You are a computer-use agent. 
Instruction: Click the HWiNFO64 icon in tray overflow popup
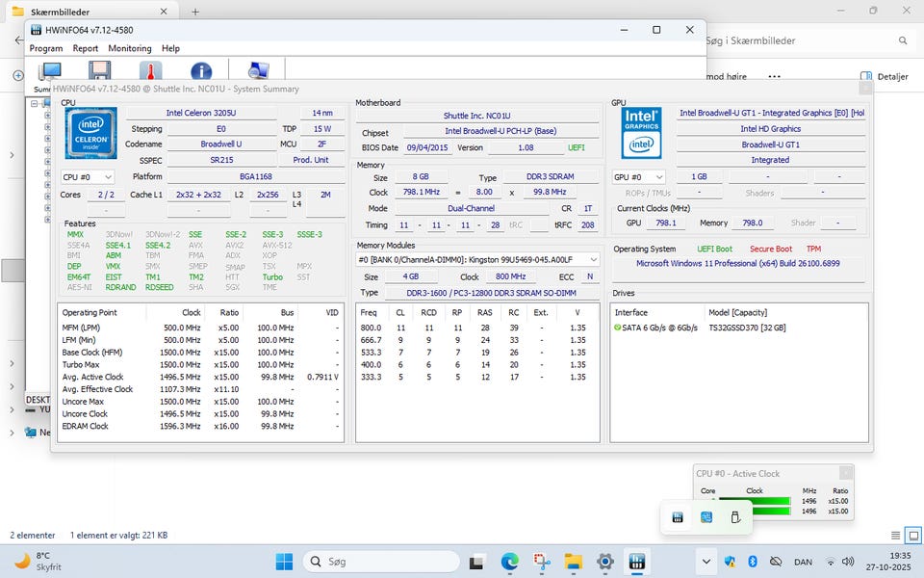[678, 517]
